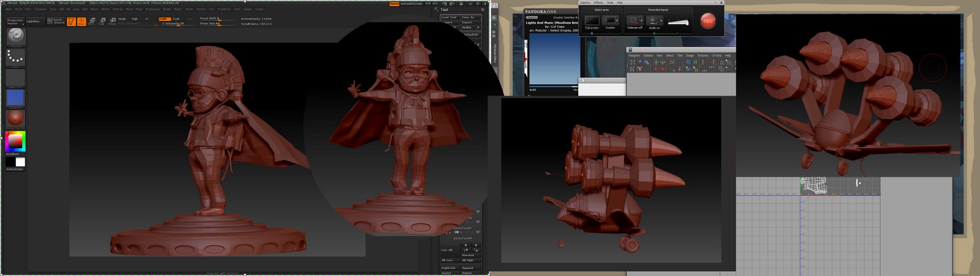Open the Projection Master button in ZBrush
Viewport: 980px width, 276px height.
coord(15,21)
